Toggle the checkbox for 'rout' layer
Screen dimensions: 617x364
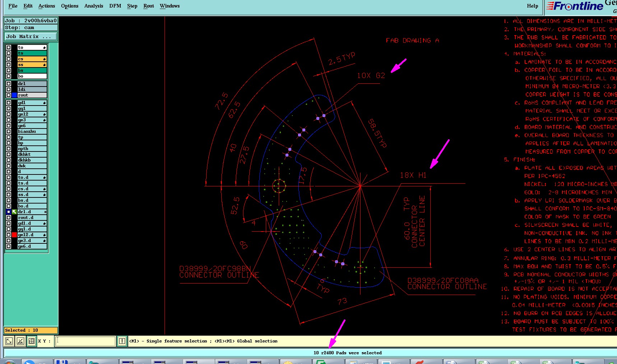(9, 95)
